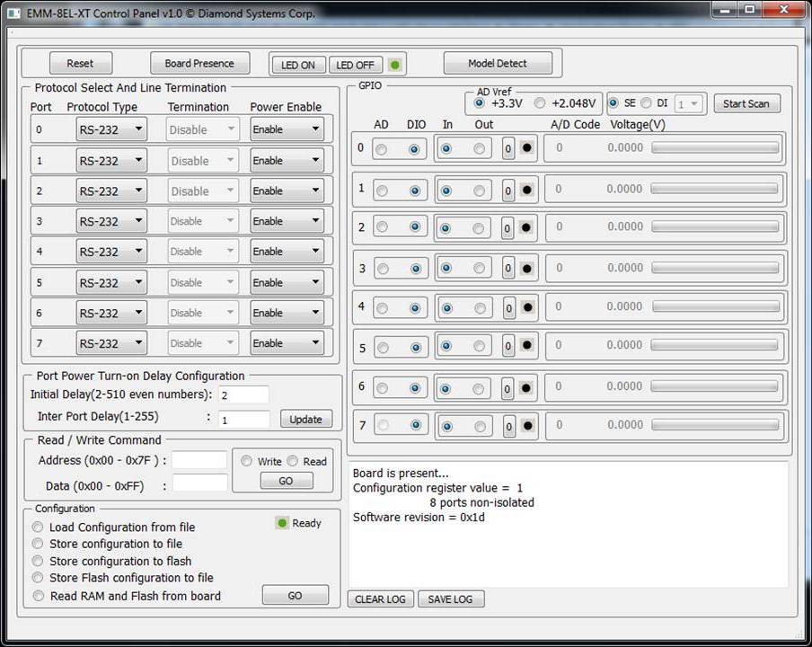The height and width of the screenshot is (647, 812).
Task: Click the 'Software revision = 0x1d' log line
Action: (x=419, y=517)
